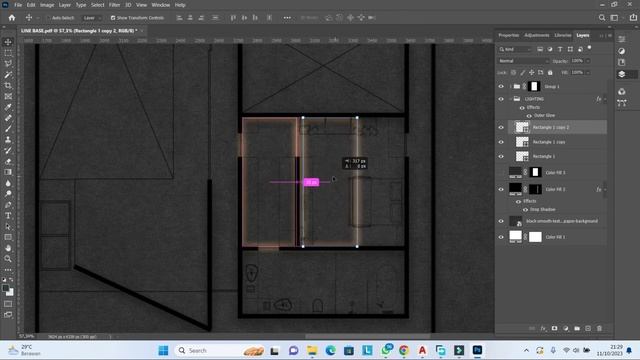640x360 pixels.
Task: Open the Filter menu
Action: click(114, 5)
